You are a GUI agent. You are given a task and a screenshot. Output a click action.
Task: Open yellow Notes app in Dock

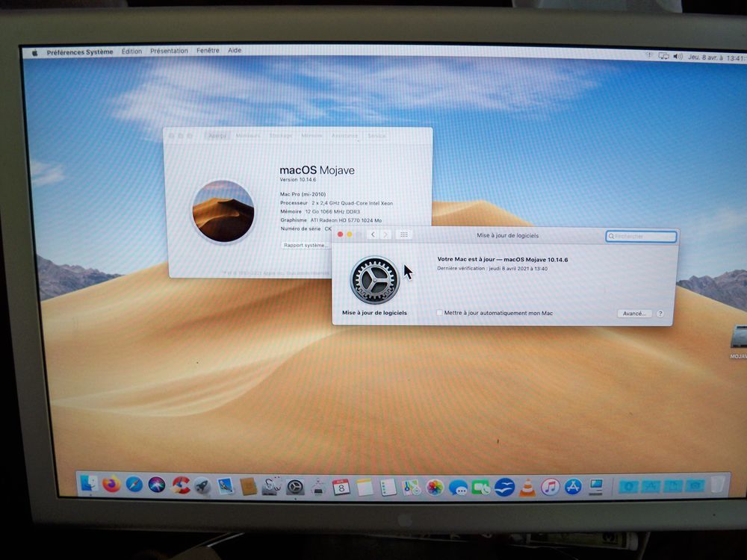pyautogui.click(x=365, y=488)
